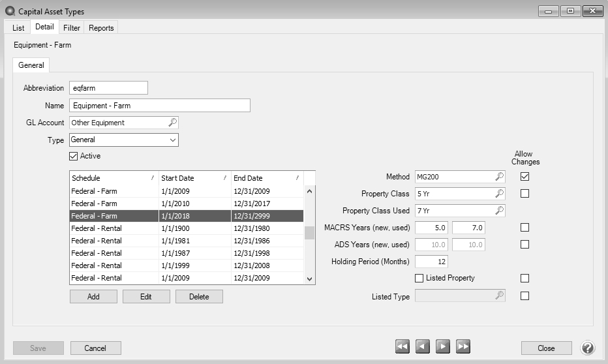Click the Property Class search icon

pyautogui.click(x=499, y=194)
